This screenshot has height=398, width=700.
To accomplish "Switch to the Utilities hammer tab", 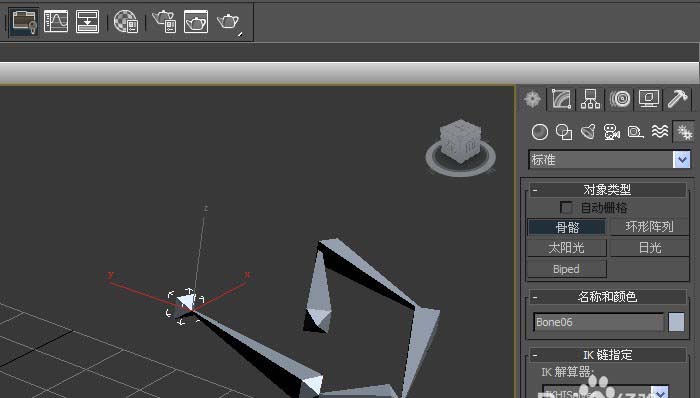I will pos(677,99).
